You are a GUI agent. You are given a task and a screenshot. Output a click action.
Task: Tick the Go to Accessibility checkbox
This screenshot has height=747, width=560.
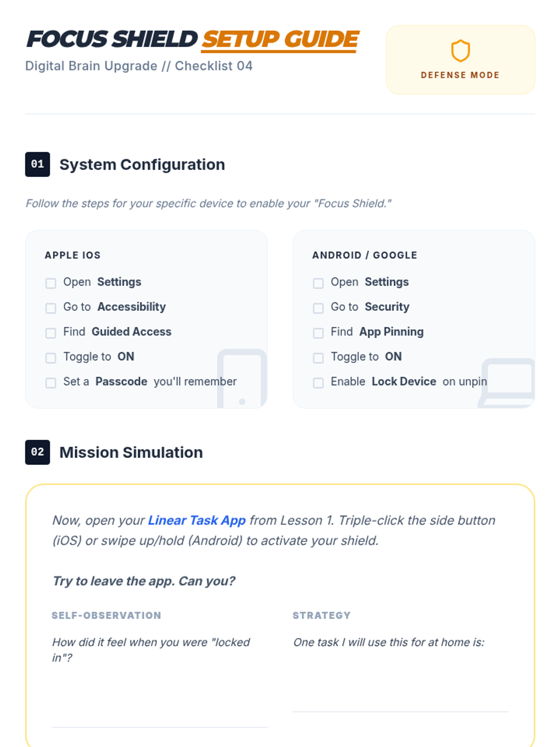(x=51, y=308)
